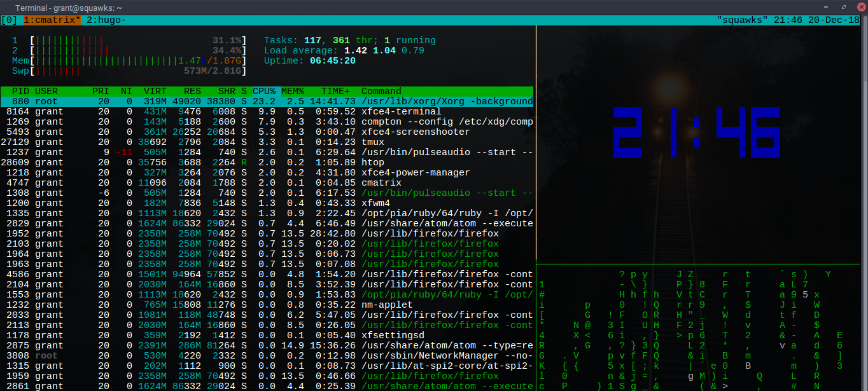
Task: Click the PID column header
Action: coord(21,92)
